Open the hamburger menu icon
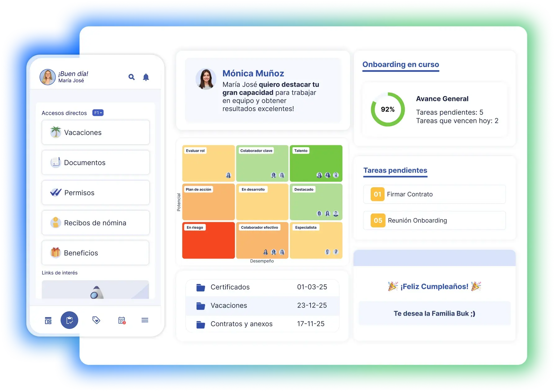The width and height of the screenshot is (555, 392). click(x=145, y=320)
